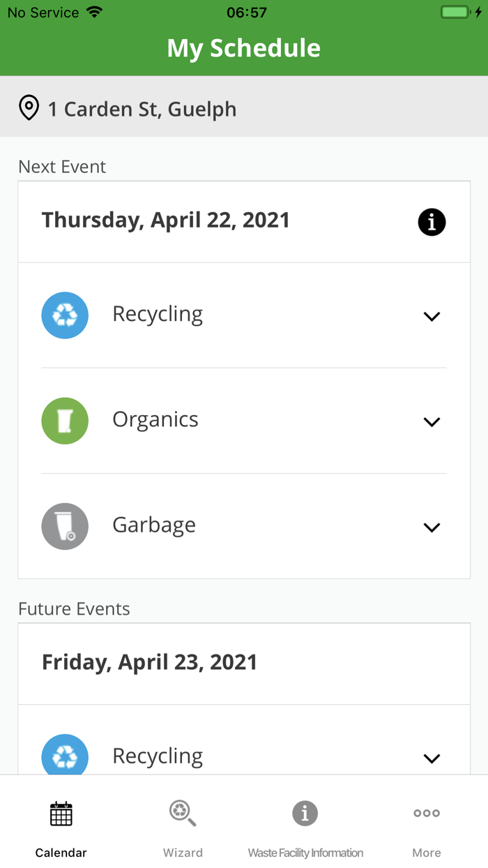Switch to the Wizard tab
This screenshot has width=488, height=868.
point(183,827)
